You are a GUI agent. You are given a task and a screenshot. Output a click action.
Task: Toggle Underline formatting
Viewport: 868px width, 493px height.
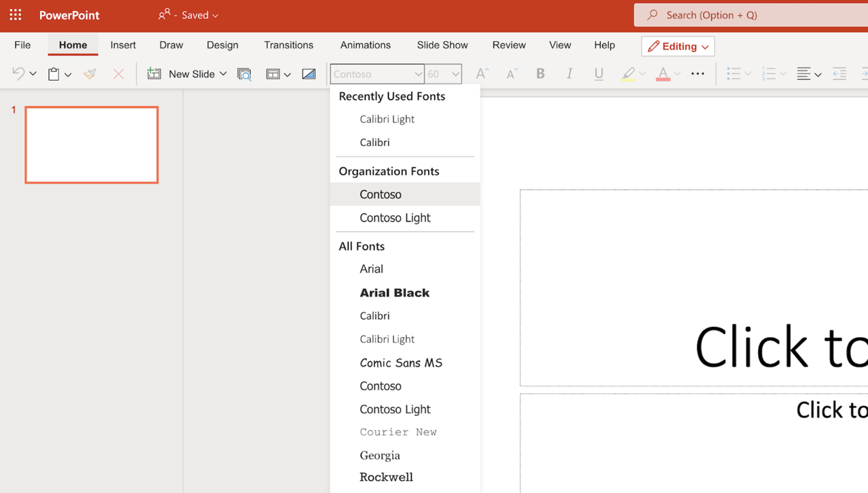pos(598,73)
